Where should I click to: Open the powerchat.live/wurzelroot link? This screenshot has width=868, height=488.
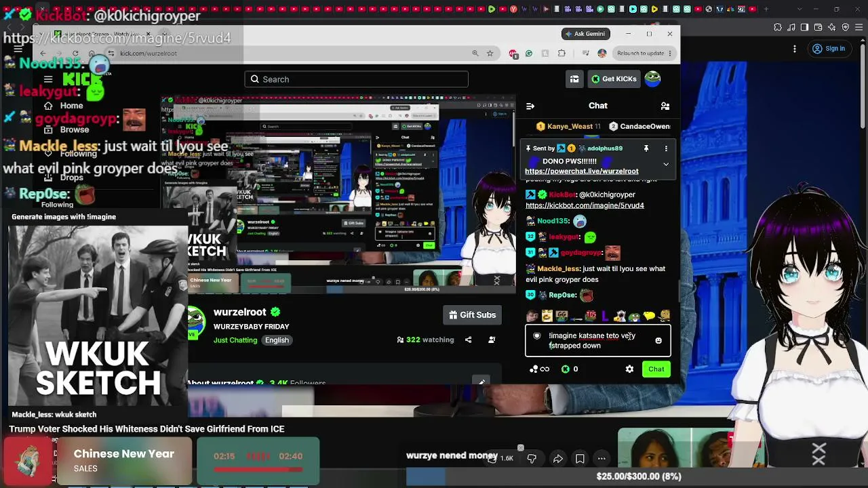(x=581, y=171)
